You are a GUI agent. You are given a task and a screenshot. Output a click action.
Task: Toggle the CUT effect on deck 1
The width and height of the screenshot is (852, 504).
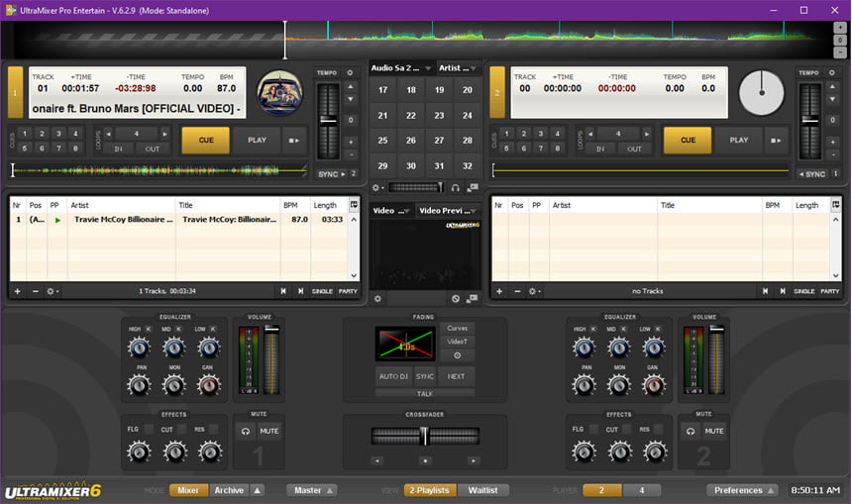click(181, 429)
